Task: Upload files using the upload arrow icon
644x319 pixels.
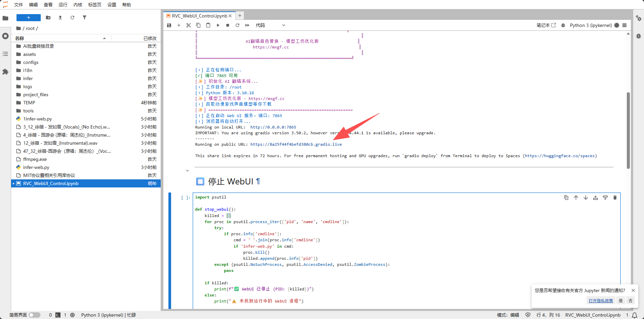Action: 60,17
